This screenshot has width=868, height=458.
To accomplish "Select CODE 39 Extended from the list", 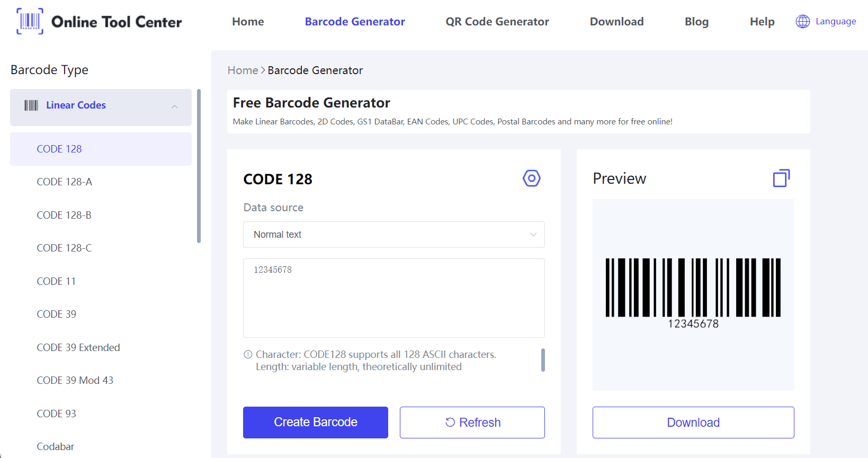I will click(78, 347).
